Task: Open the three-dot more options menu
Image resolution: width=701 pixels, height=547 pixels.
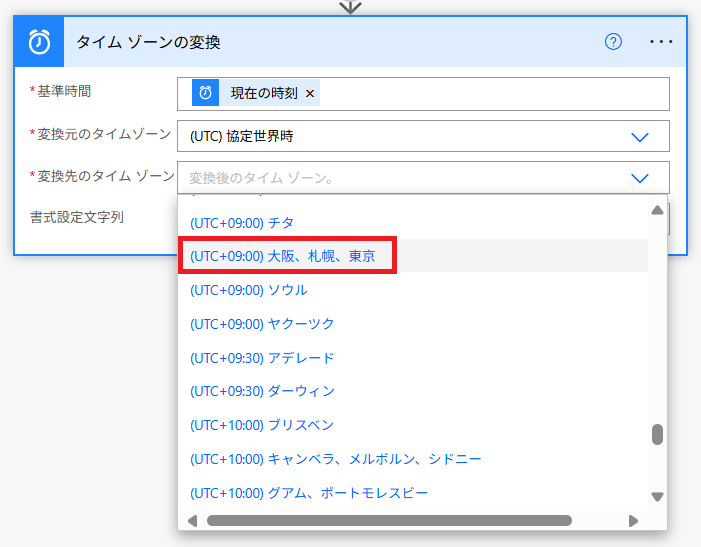Action: tap(661, 42)
